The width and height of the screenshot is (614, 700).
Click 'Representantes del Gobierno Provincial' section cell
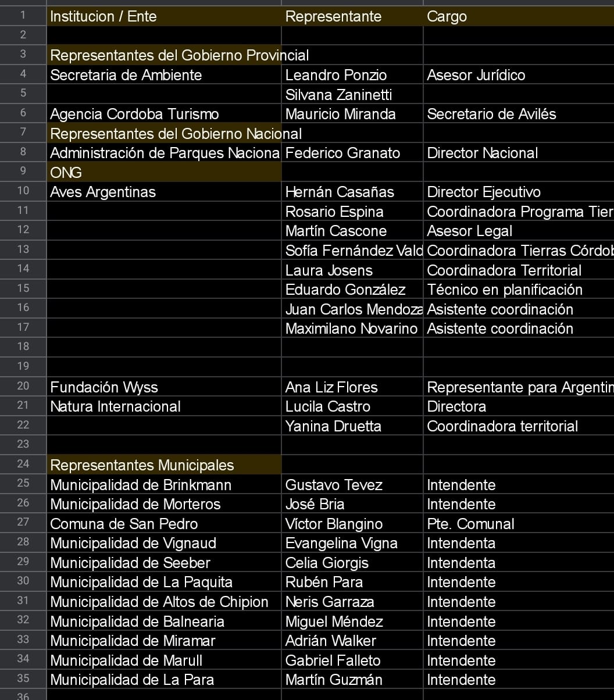coord(164,55)
